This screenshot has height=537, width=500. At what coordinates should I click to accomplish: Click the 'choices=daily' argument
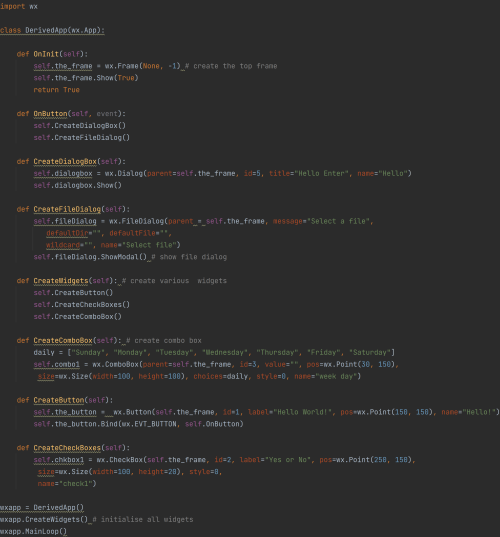pos(221,377)
